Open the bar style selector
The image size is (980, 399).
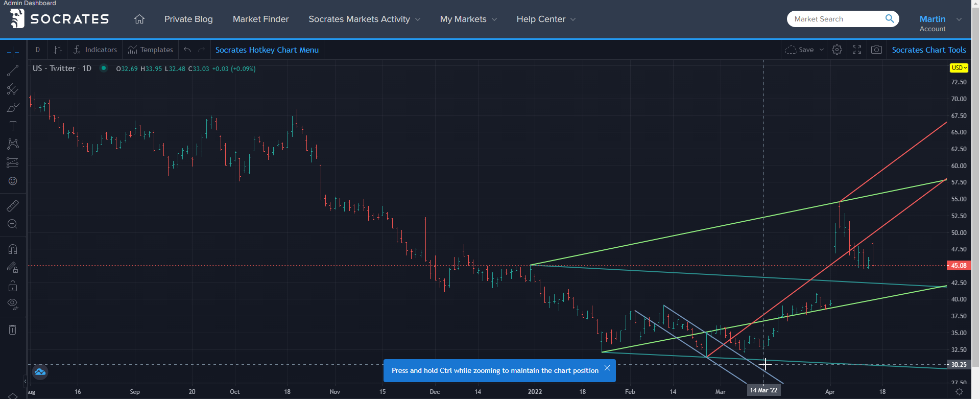tap(58, 50)
